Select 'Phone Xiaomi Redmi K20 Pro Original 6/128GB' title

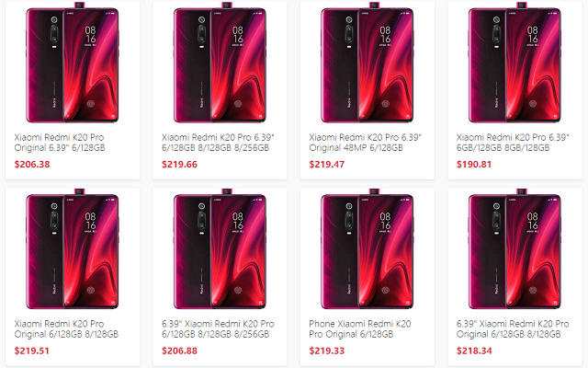360,329
